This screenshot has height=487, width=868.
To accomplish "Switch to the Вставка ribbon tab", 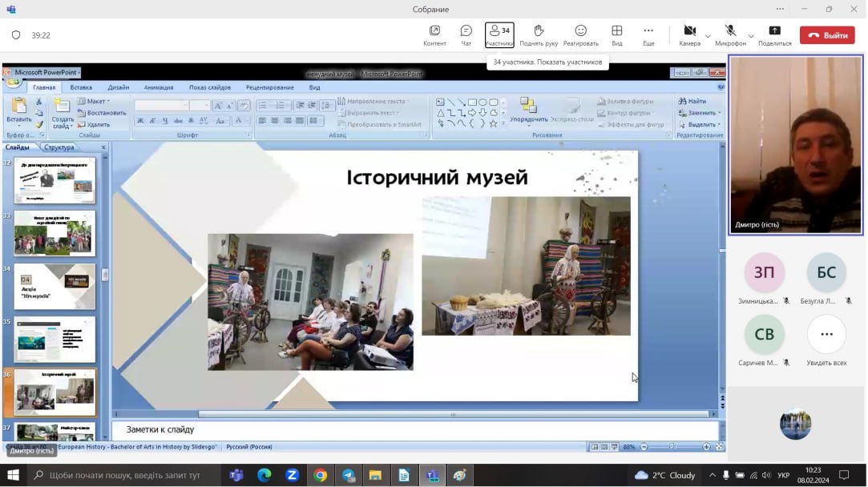I will [81, 87].
